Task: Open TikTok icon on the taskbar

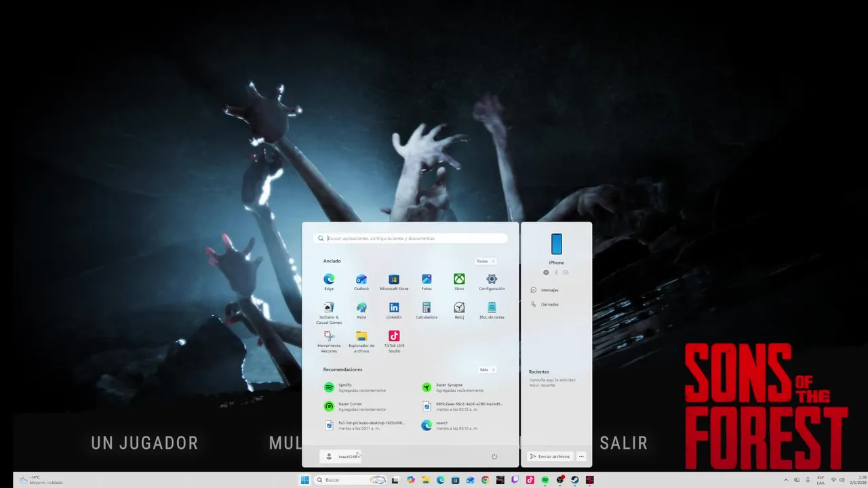Action: point(530,480)
